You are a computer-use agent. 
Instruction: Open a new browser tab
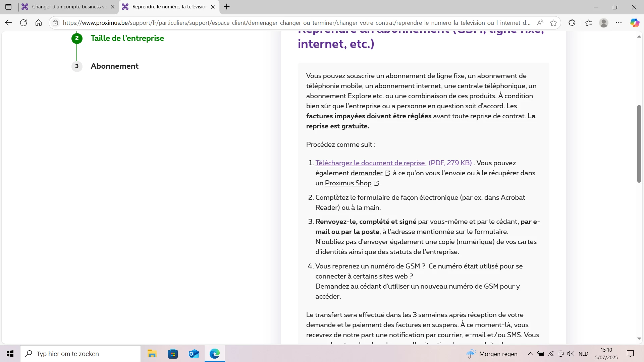click(x=227, y=7)
